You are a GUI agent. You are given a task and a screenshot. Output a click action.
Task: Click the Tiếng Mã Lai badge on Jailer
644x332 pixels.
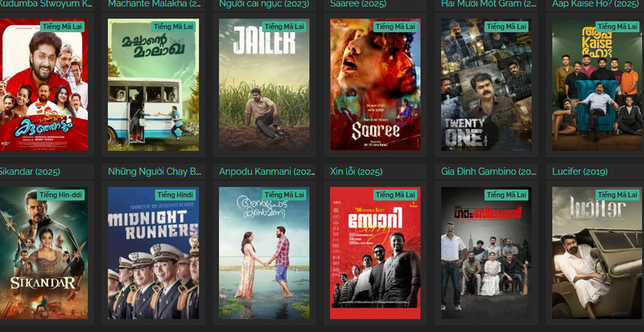click(x=284, y=27)
